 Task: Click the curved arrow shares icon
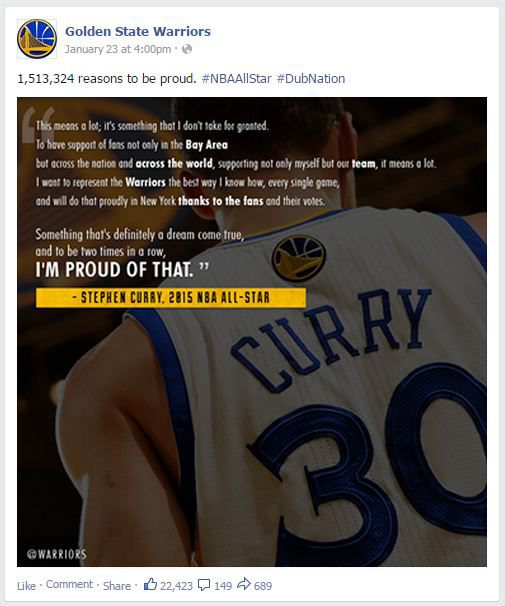pyautogui.click(x=244, y=584)
